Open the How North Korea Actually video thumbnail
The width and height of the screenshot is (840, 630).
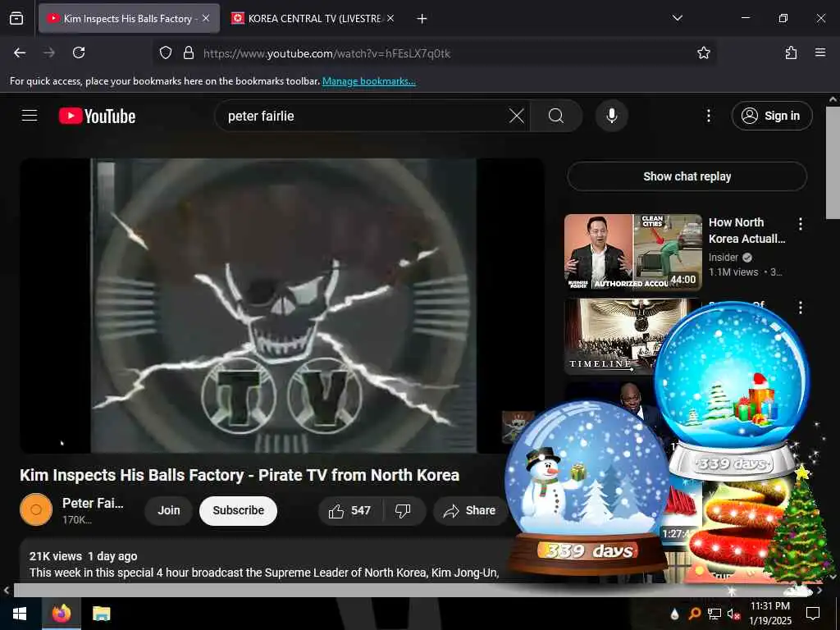632,253
